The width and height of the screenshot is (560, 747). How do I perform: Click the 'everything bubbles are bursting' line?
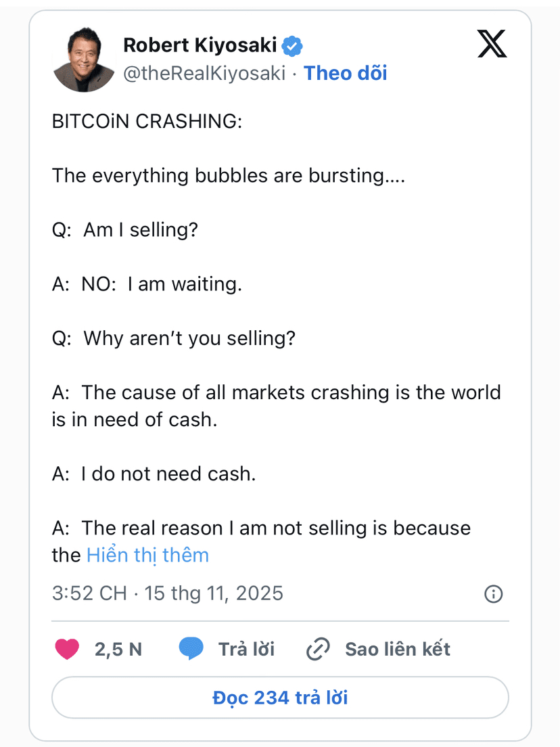coord(229,176)
